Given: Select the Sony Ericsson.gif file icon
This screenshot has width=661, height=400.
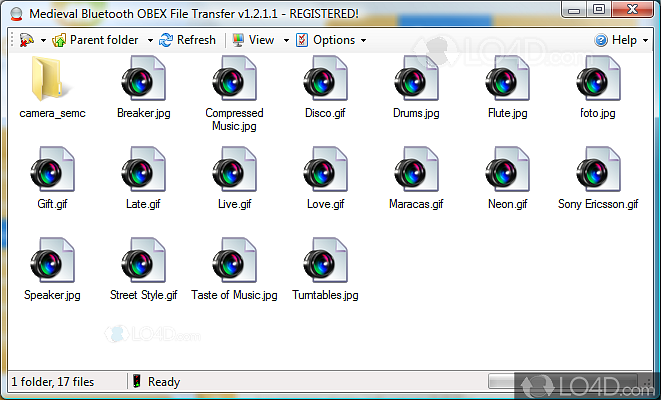Looking at the screenshot, I should pos(599,169).
